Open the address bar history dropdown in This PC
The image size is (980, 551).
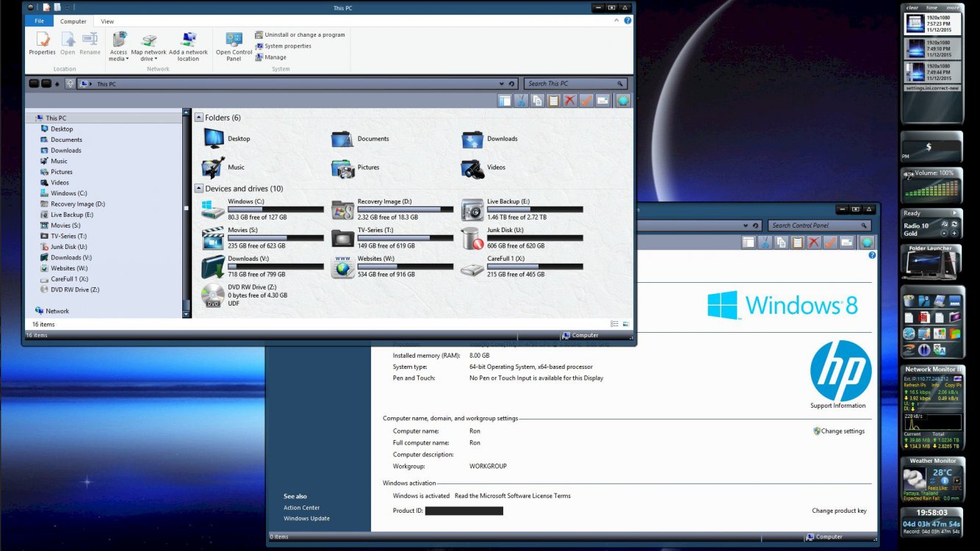(x=502, y=84)
